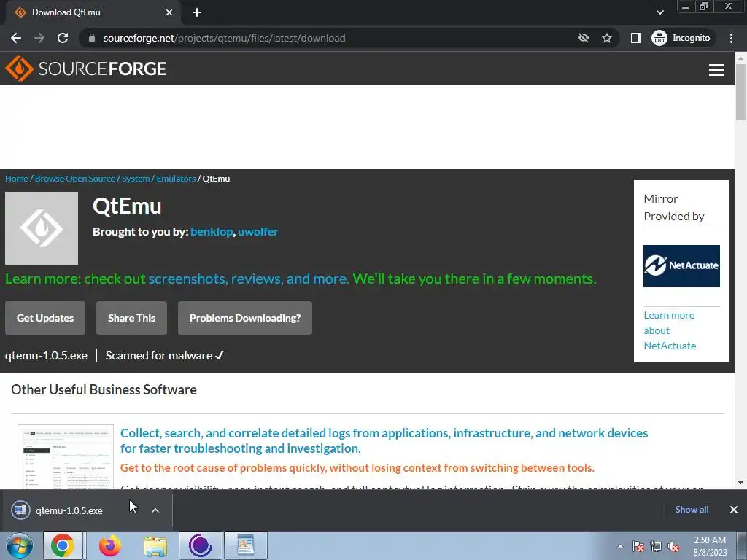Click the Get Updates button

click(45, 318)
